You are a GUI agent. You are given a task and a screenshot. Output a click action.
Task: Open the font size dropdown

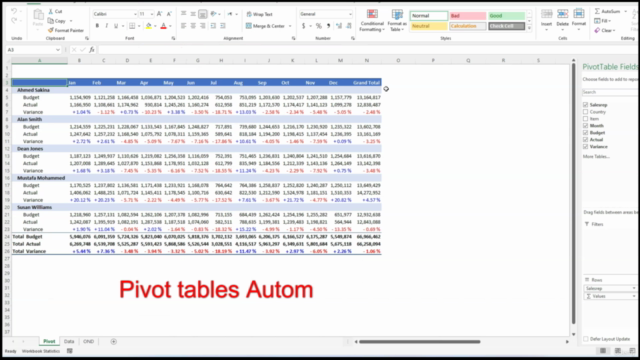pyautogui.click(x=151, y=14)
